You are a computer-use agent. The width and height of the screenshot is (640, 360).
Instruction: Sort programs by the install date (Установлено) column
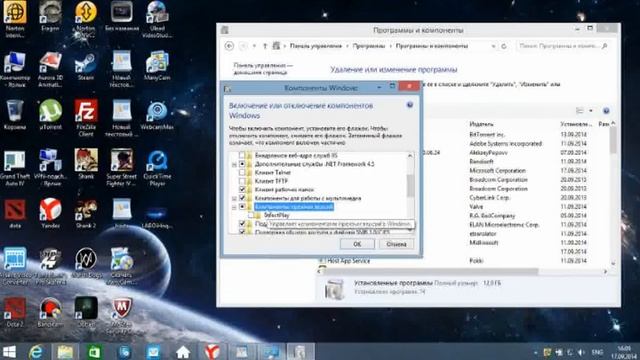click(x=576, y=124)
